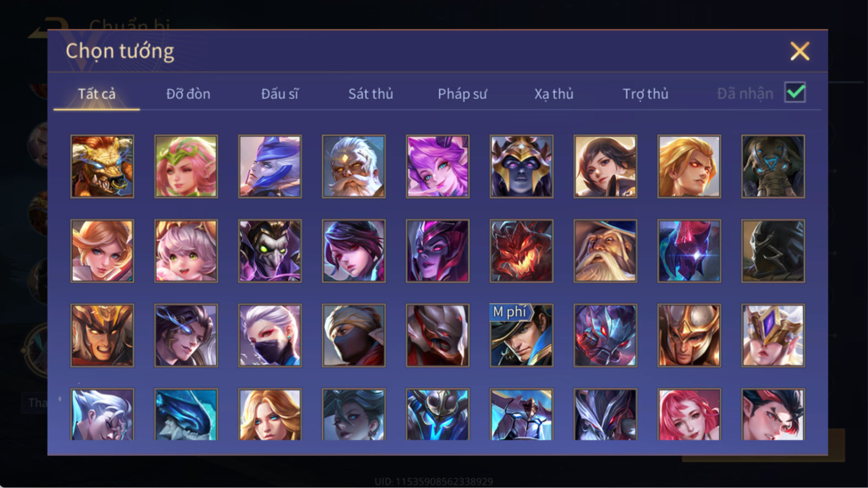Choose the white-haired masked ninja hero

pyautogui.click(x=270, y=336)
